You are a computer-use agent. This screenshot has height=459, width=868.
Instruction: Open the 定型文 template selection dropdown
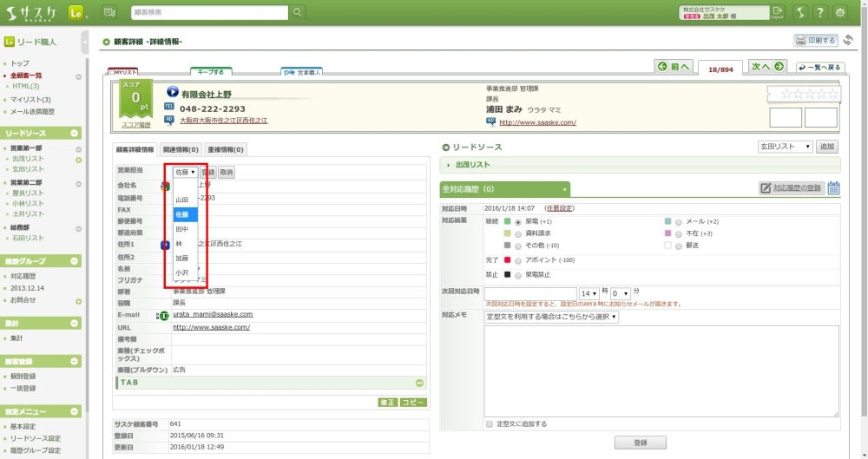(551, 317)
